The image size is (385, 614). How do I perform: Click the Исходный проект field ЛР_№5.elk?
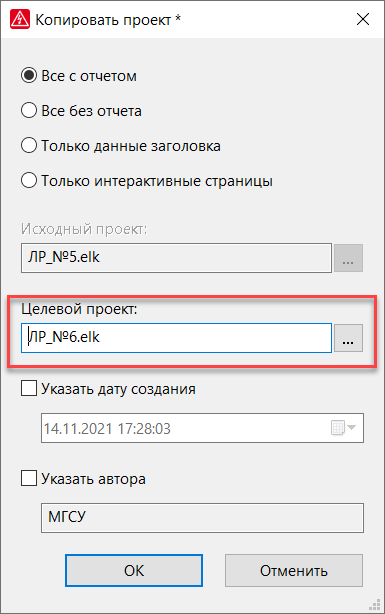(176, 258)
